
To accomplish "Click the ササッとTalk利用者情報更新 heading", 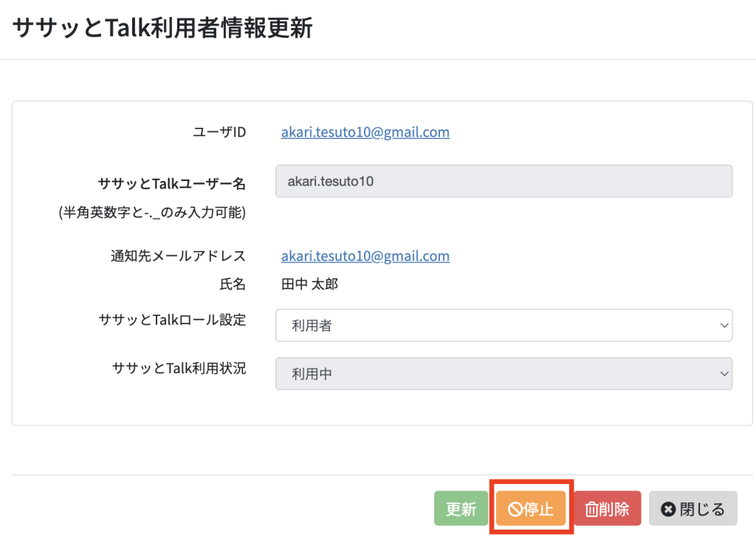I will [x=162, y=27].
